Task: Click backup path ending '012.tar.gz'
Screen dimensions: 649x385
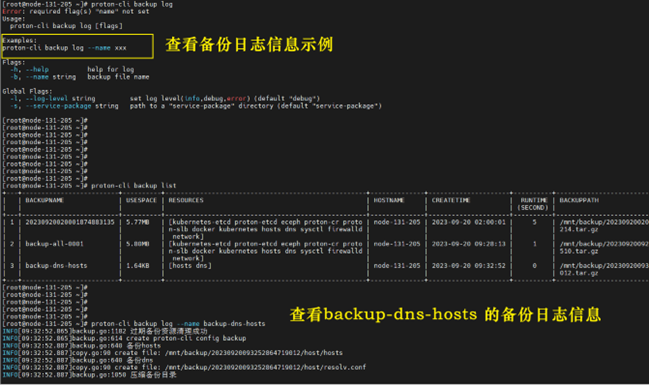Action: [604, 270]
